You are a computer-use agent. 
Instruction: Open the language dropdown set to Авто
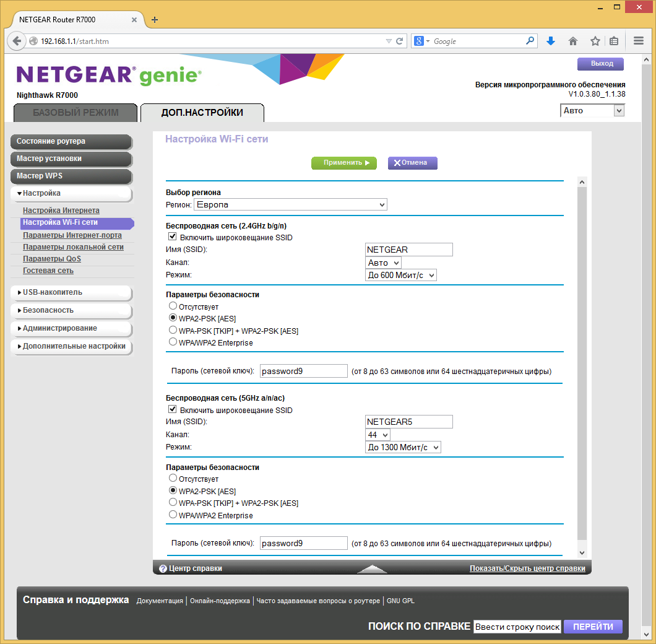pos(592,111)
